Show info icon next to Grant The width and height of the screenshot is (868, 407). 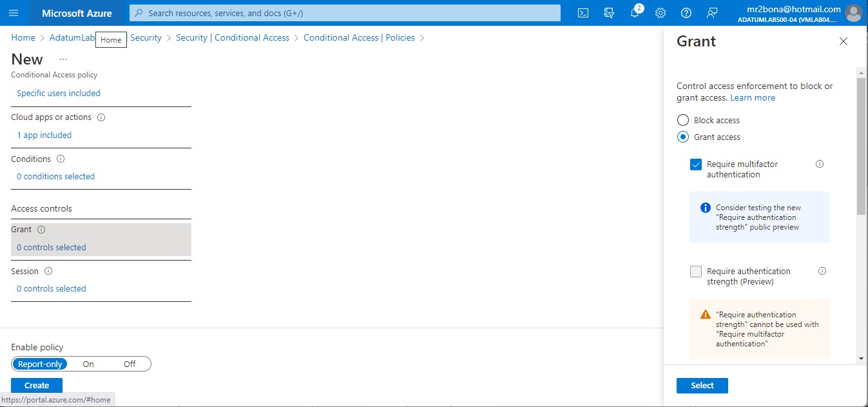tap(41, 230)
